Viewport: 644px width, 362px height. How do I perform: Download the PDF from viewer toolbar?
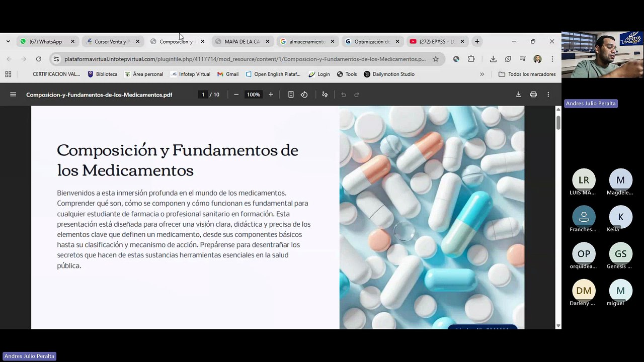(519, 95)
